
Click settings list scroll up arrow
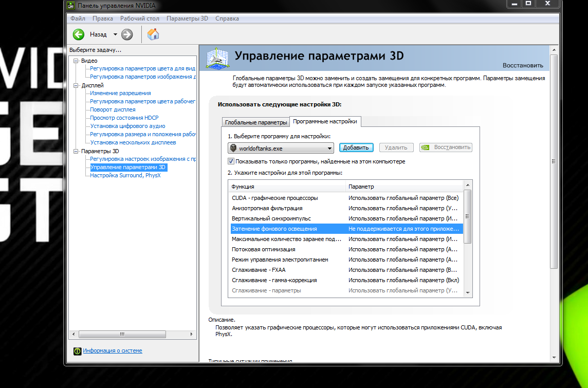coord(468,185)
